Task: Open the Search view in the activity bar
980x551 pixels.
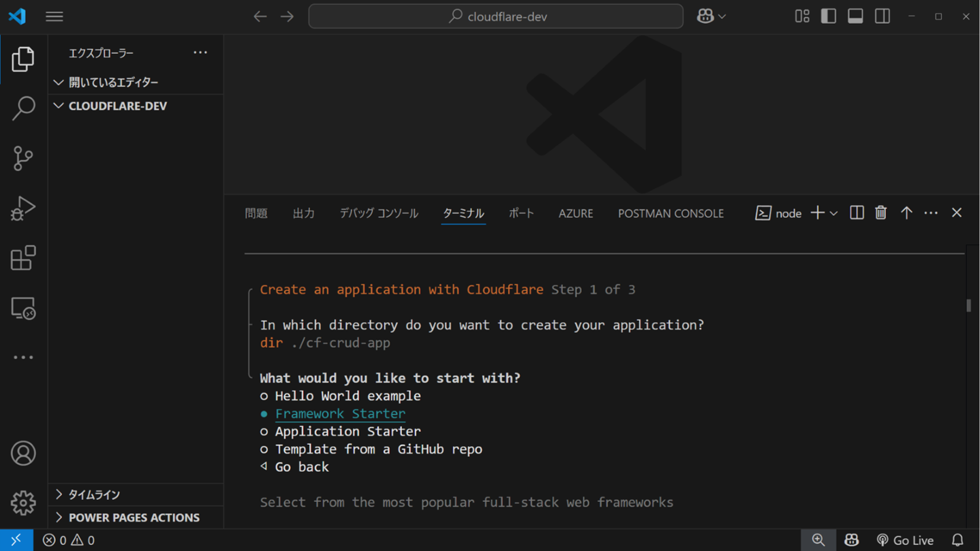Action: (23, 108)
